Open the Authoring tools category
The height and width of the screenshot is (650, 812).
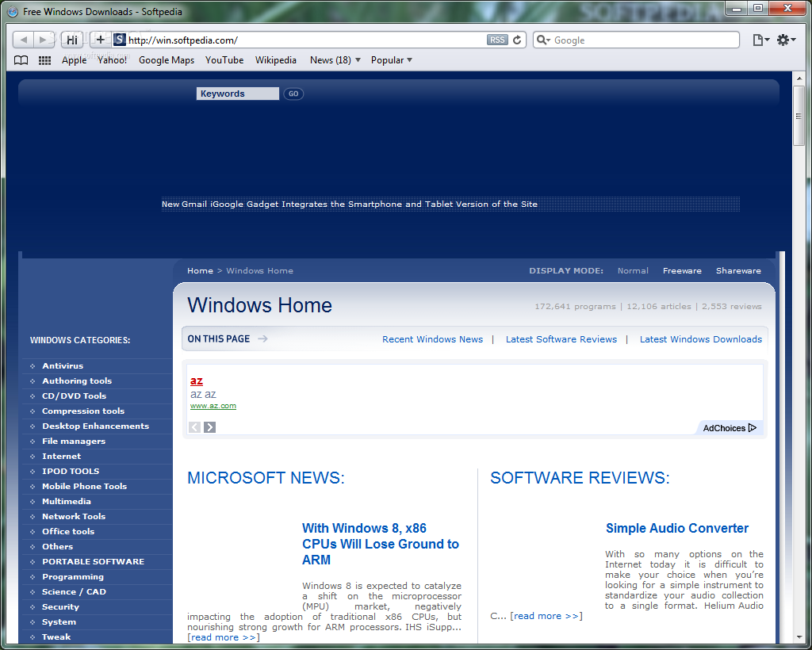tap(77, 381)
